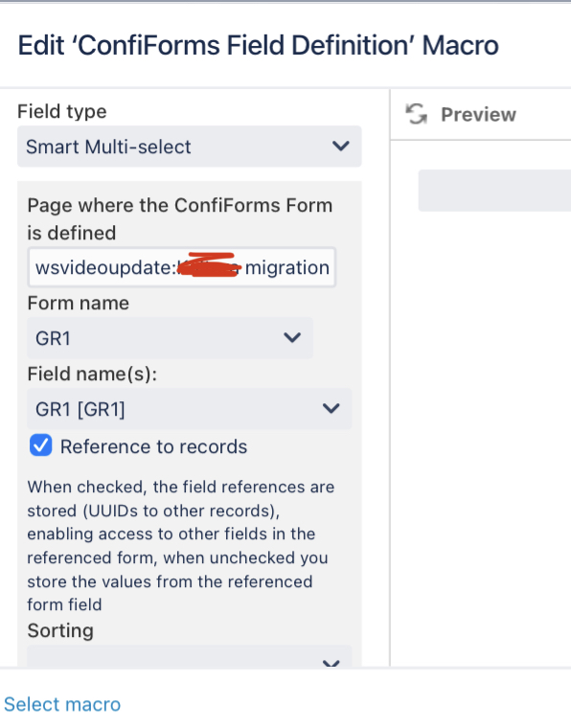Screen dimensions: 571x728
Task: Click the 'Field type' label
Action: pyautogui.click(x=62, y=111)
